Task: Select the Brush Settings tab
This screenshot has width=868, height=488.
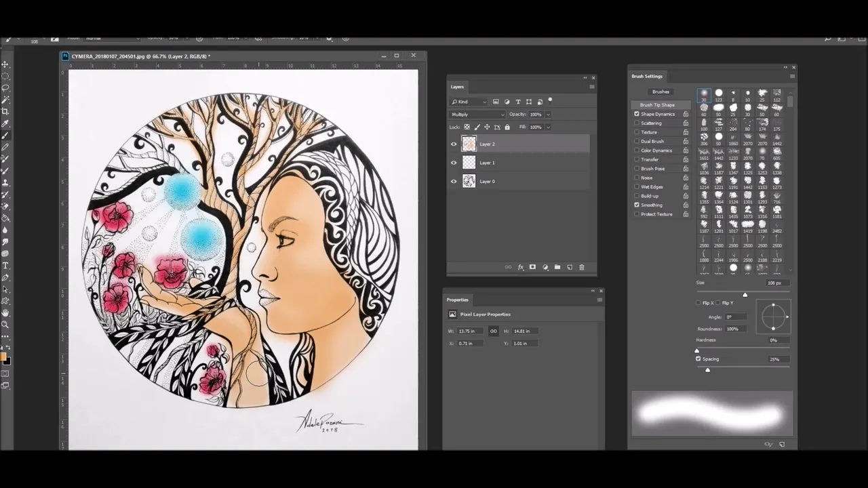Action: click(x=647, y=76)
